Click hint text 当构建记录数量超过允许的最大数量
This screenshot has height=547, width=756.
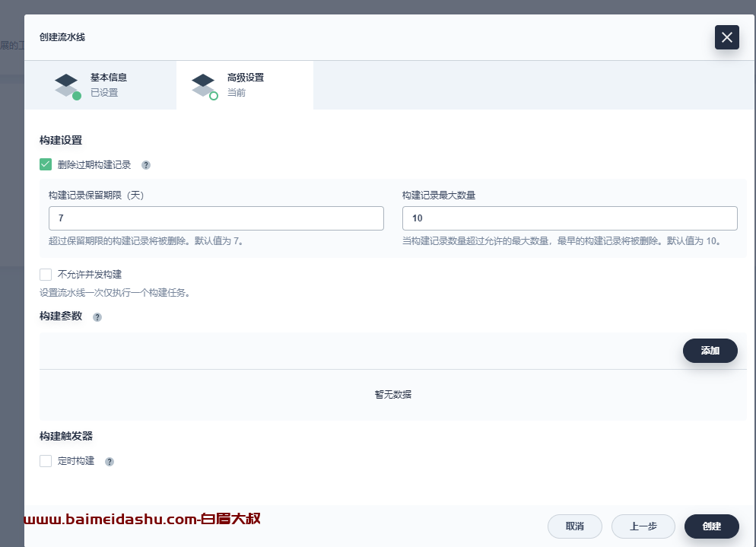click(562, 240)
